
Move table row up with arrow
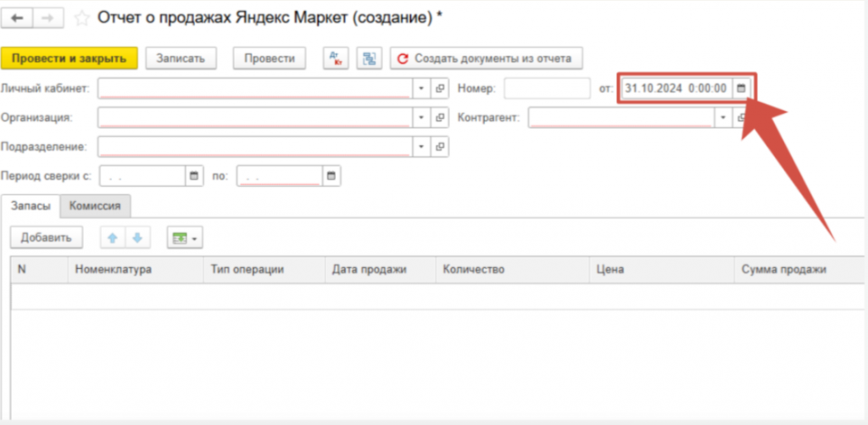[x=112, y=238]
